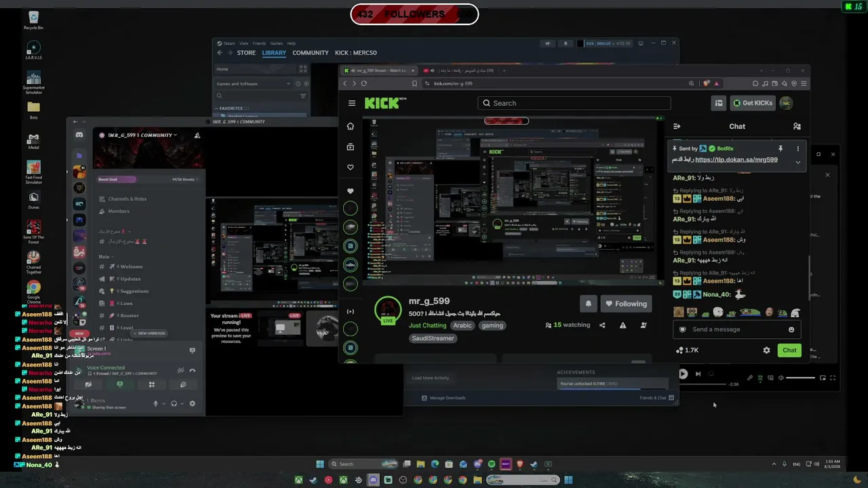Click the Get KICKs button
This screenshot has width=868, height=488.
pyautogui.click(x=753, y=103)
